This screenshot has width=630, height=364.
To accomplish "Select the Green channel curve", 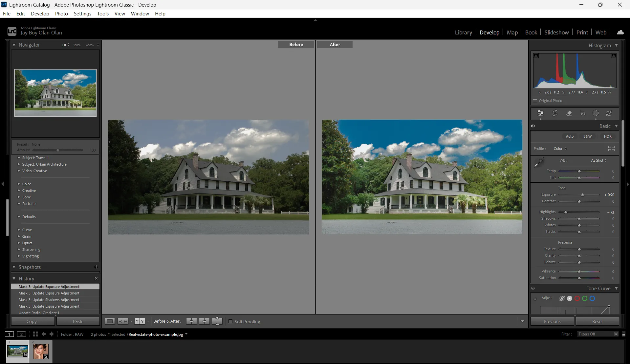I will [585, 298].
